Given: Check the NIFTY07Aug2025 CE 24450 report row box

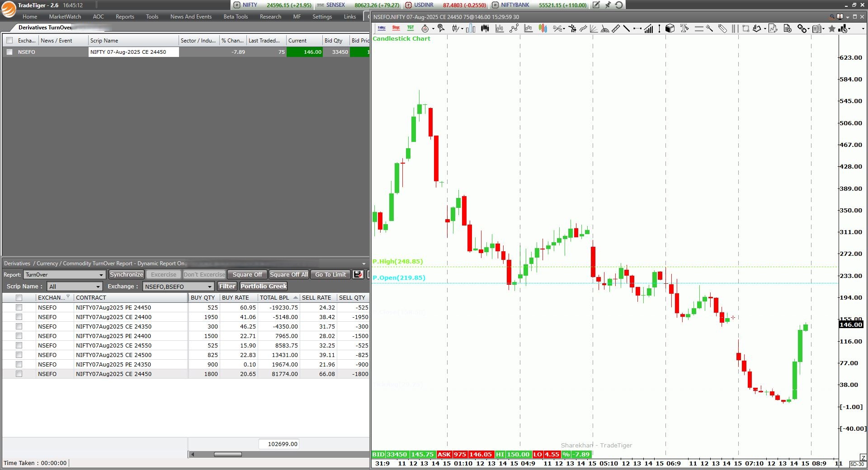Looking at the screenshot, I should coord(19,374).
